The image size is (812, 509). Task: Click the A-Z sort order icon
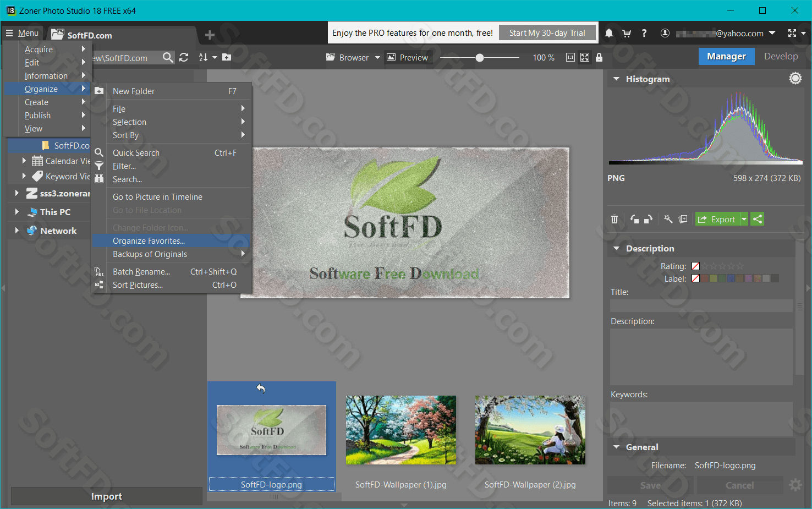point(203,57)
